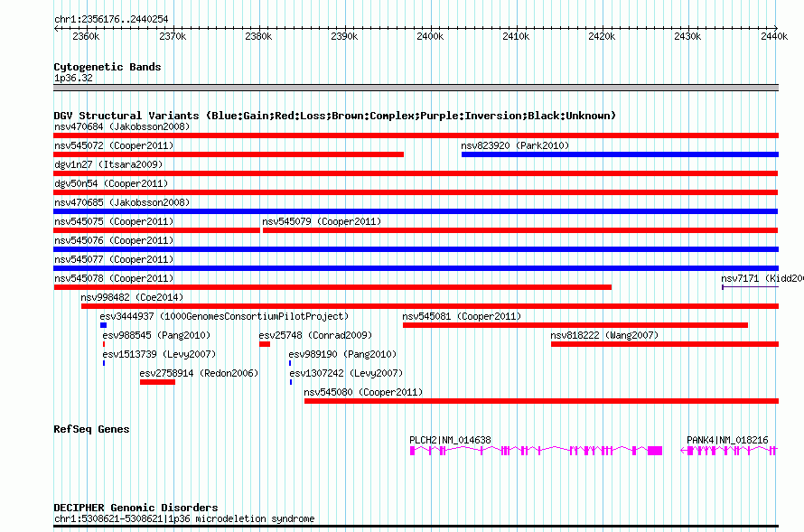This screenshot has height=532, width=804.
Task: Click the nsv470685 (Jakobsson2008) blue bar
Action: click(x=416, y=211)
